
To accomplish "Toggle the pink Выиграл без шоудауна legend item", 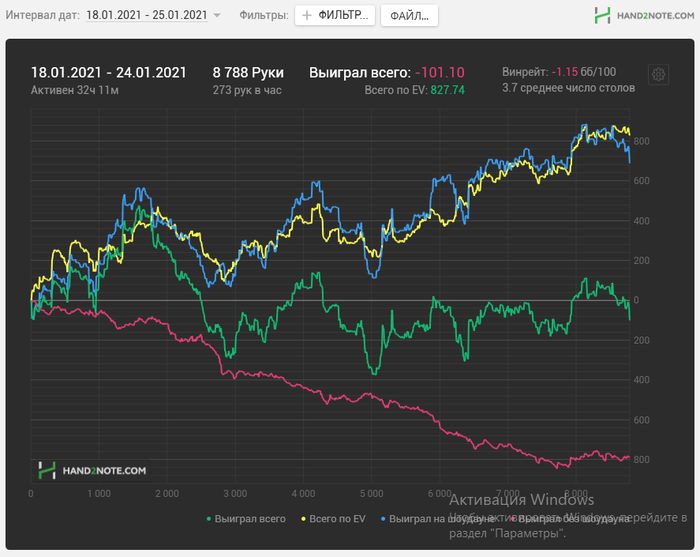I will (570, 519).
